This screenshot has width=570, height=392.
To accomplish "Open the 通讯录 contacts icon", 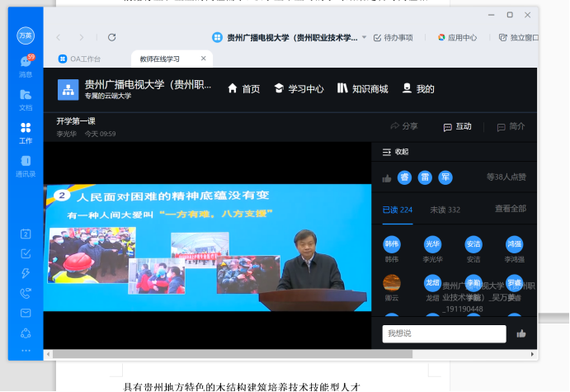I will 26,164.
